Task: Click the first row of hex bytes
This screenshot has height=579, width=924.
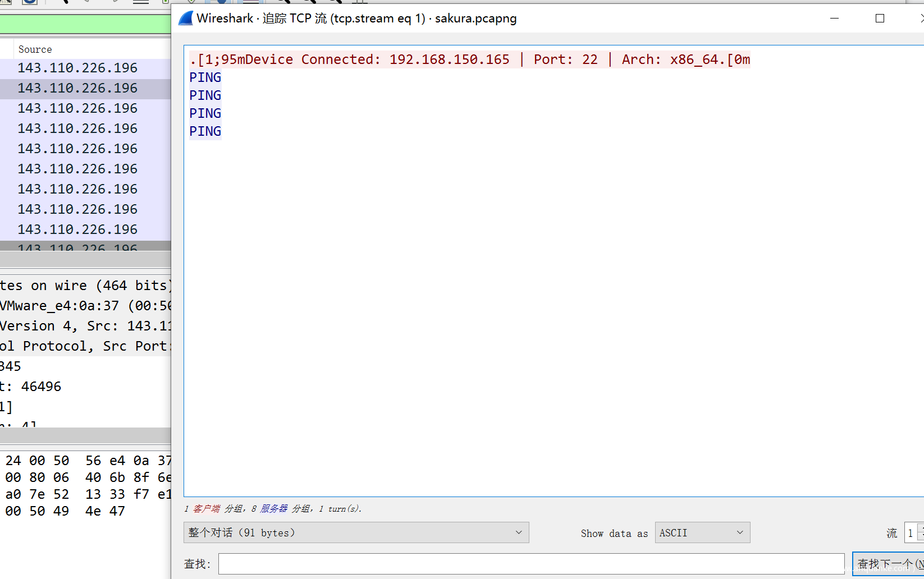Action: click(x=87, y=461)
